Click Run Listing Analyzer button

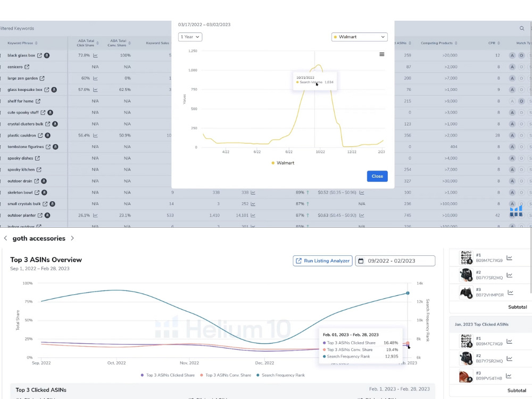click(323, 261)
